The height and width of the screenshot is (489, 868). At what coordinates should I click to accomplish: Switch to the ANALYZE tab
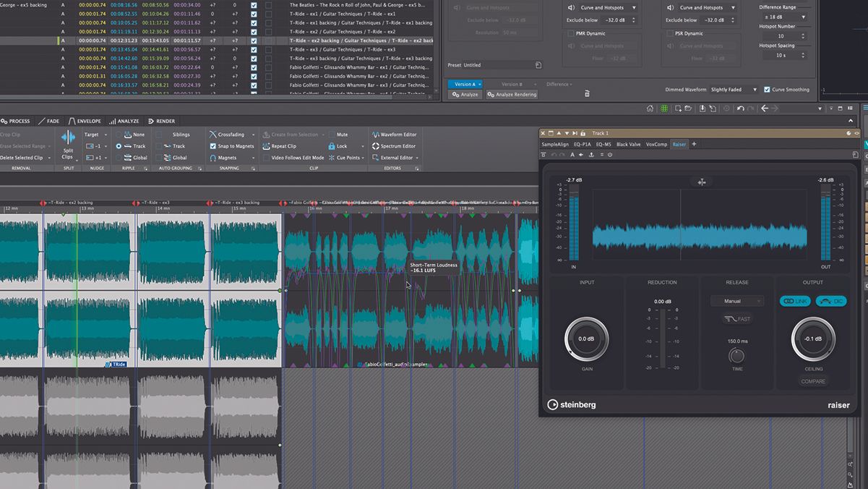click(x=124, y=122)
